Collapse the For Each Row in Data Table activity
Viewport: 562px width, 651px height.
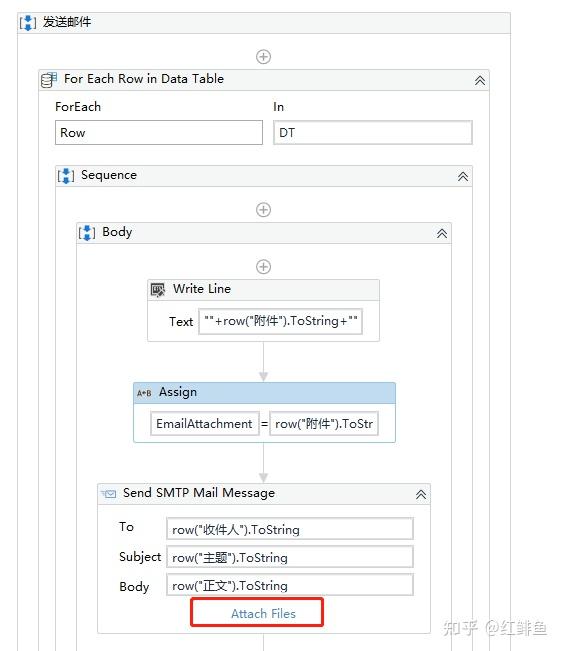480,81
